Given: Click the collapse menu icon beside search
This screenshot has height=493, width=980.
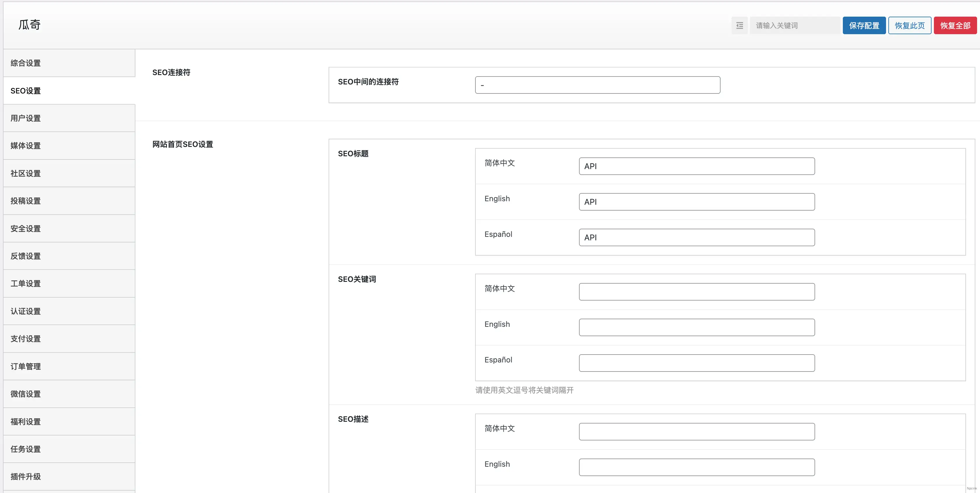Looking at the screenshot, I should tap(739, 25).
